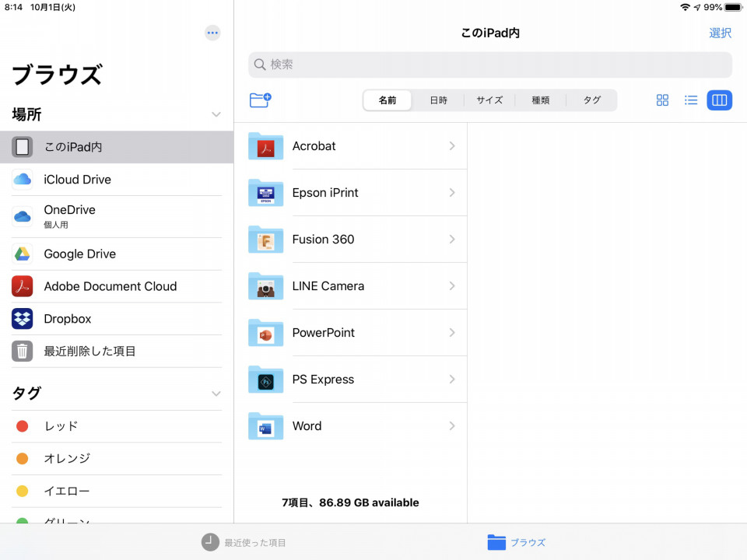Select このiPad内 location text
Viewport: 747px width, 560px height.
(x=73, y=147)
